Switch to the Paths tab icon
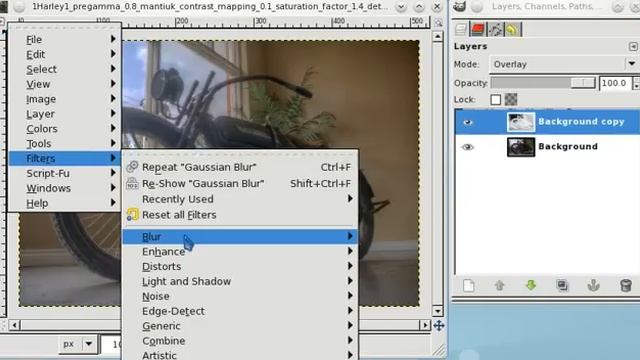The width and height of the screenshot is (640, 360). 496,29
